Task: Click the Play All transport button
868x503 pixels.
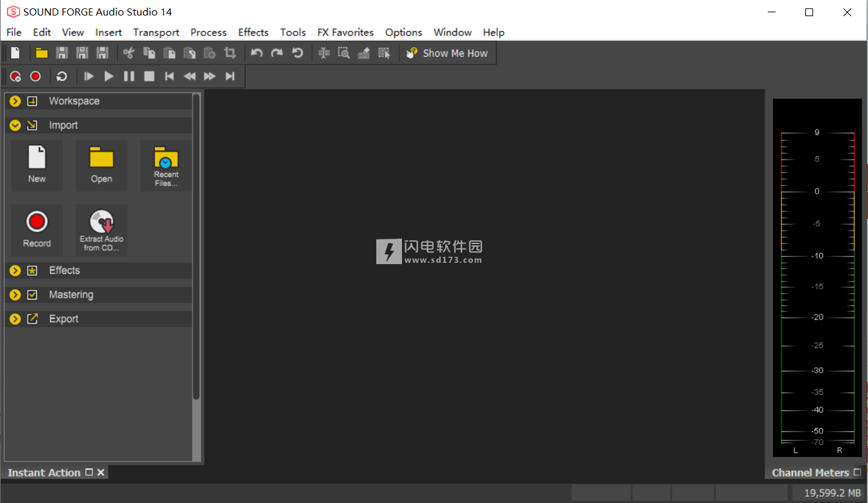Action: pyautogui.click(x=89, y=76)
